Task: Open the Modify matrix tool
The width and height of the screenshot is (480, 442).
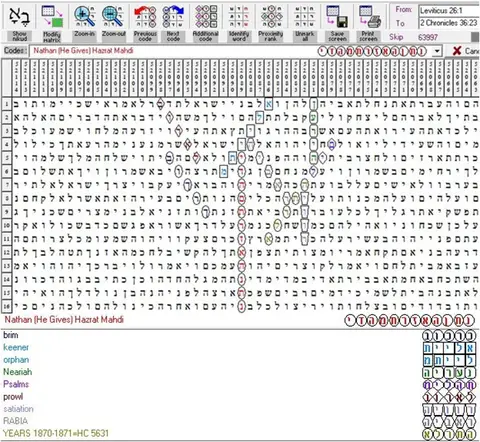Action: pos(52,16)
